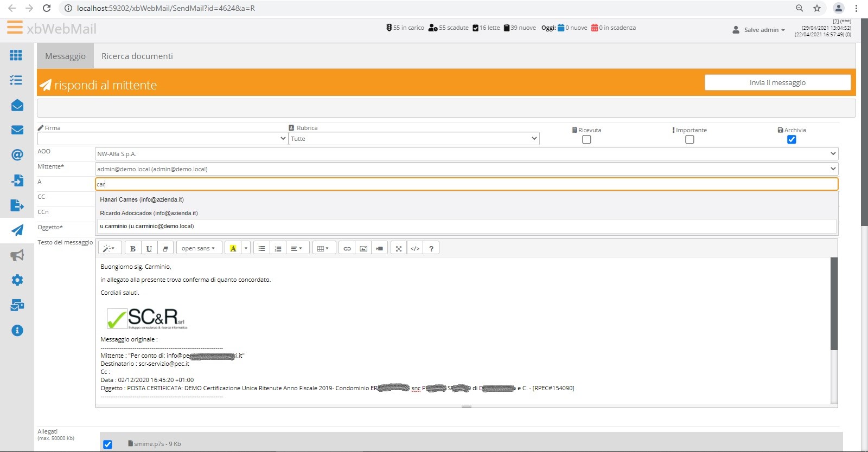868x452 pixels.
Task: Toggle bold formatting in the editor
Action: pos(132,248)
